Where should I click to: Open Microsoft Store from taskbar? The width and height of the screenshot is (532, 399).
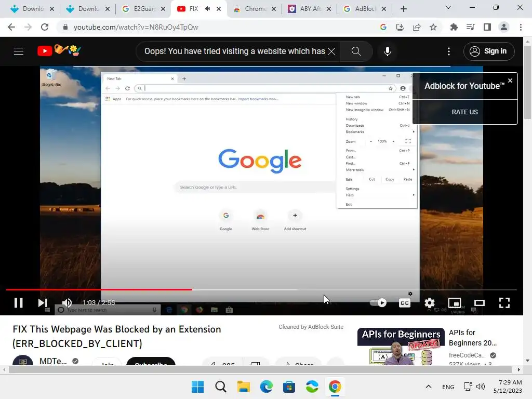289,387
